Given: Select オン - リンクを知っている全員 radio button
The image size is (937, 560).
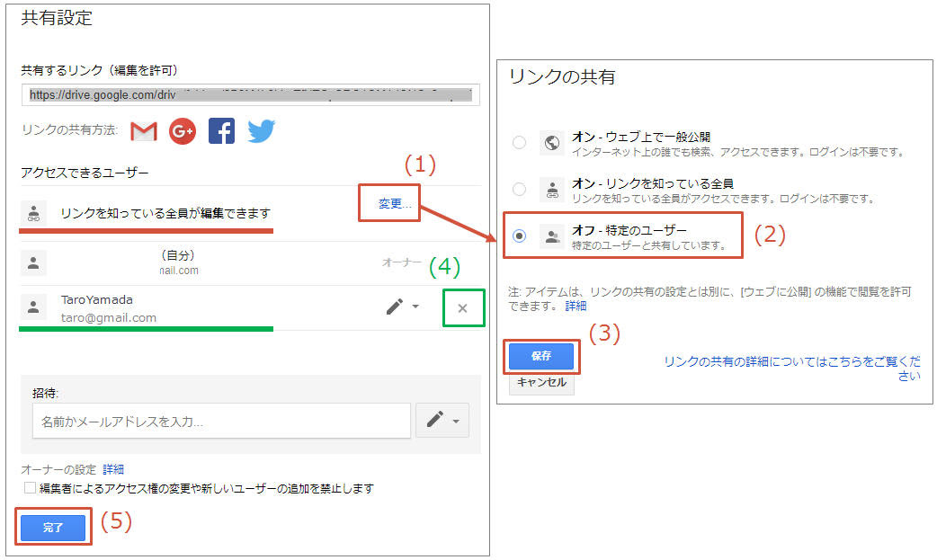Looking at the screenshot, I should click(x=519, y=189).
